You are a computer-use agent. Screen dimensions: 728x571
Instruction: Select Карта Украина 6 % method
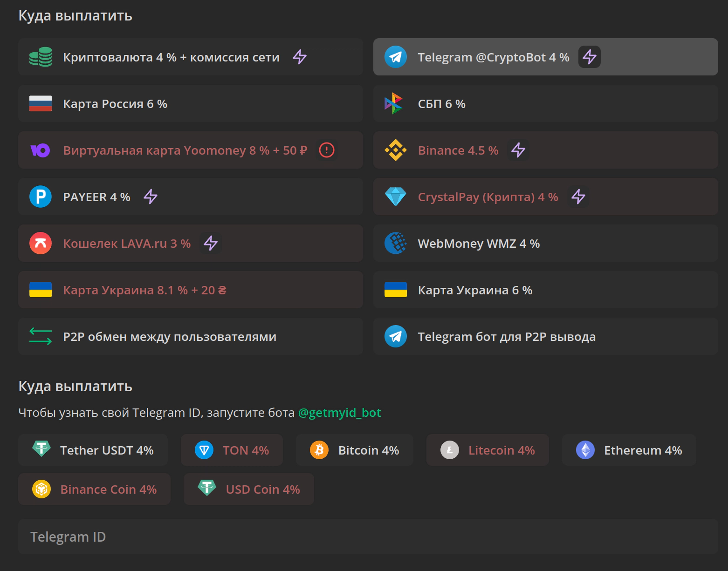point(545,290)
